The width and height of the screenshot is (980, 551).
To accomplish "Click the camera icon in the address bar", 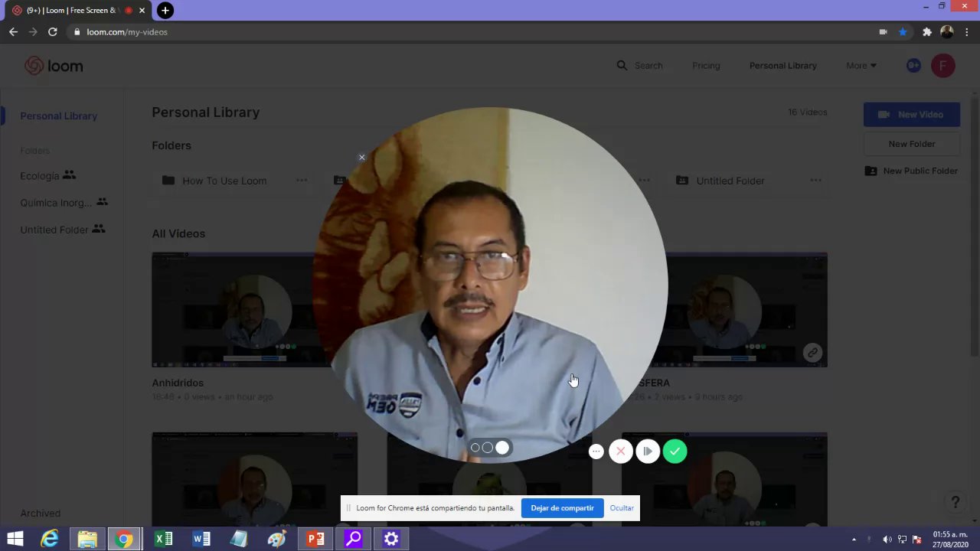I will (883, 32).
